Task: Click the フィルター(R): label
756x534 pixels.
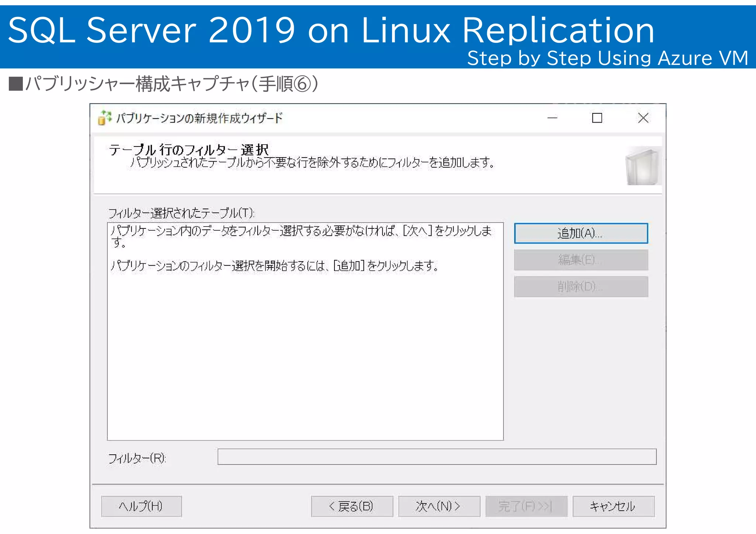Action: click(x=137, y=458)
